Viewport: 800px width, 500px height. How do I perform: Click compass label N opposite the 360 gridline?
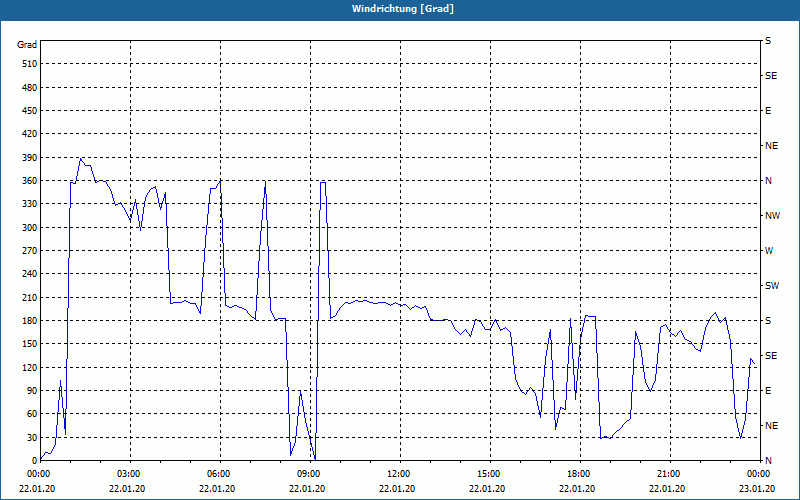point(768,181)
